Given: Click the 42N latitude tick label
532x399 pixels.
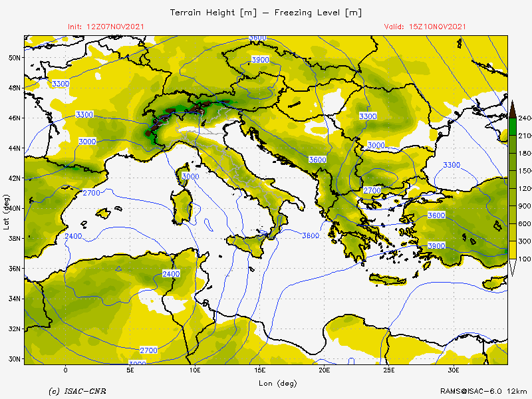Looking at the screenshot, I should pos(14,178).
